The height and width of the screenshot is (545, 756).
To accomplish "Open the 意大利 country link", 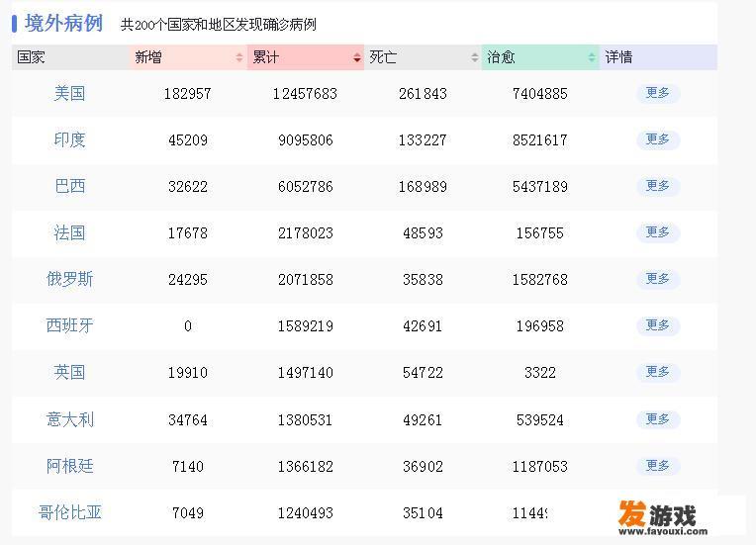I will coord(70,419).
